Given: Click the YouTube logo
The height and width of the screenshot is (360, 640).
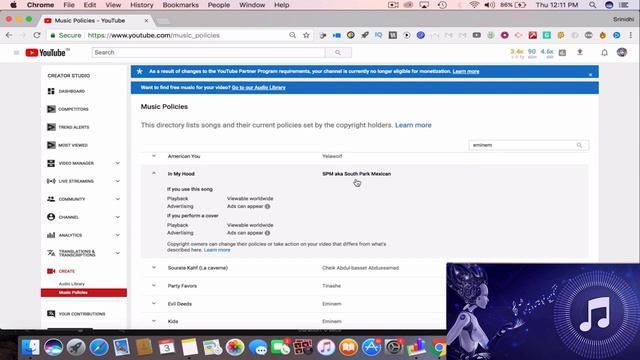Looking at the screenshot, I should (x=47, y=53).
